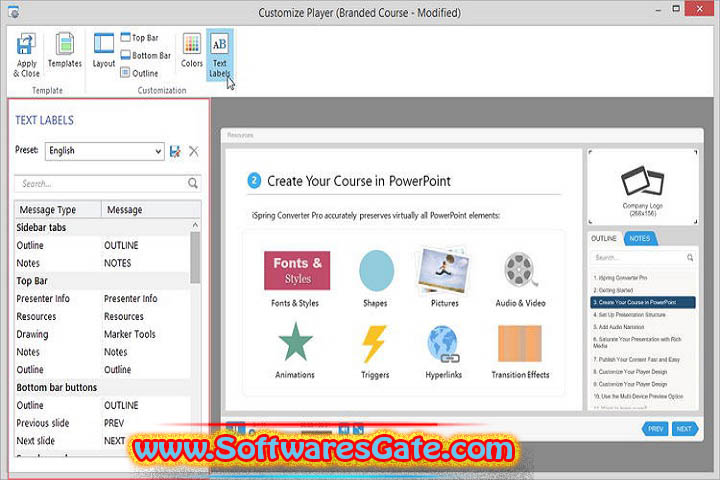Click the Fonts & Styles icon on slide
This screenshot has width=720, height=480.
coord(297,271)
